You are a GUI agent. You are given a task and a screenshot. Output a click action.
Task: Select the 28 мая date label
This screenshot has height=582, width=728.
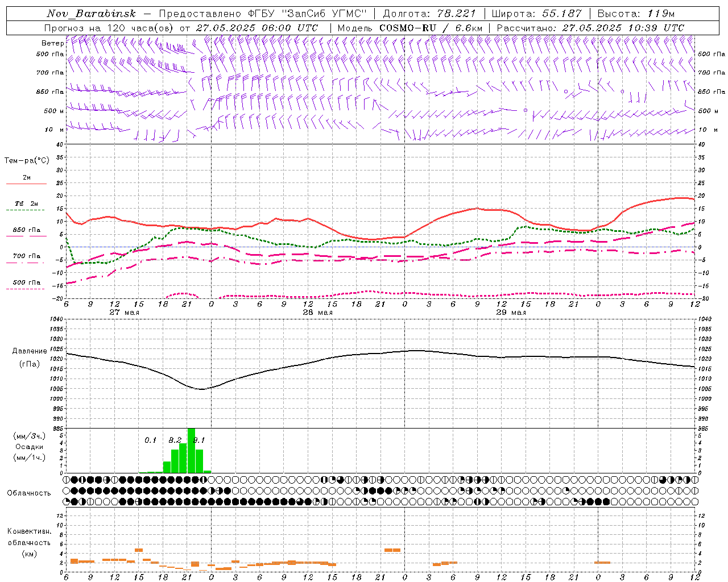317,313
